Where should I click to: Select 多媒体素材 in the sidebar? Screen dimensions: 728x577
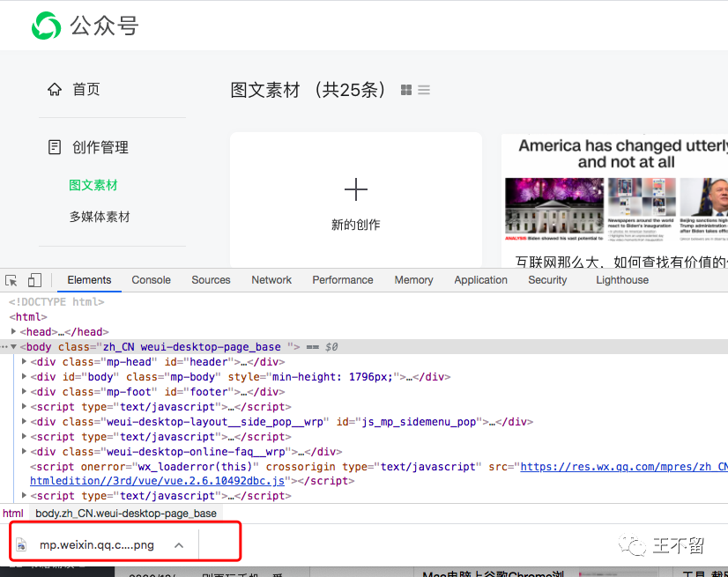pos(100,217)
